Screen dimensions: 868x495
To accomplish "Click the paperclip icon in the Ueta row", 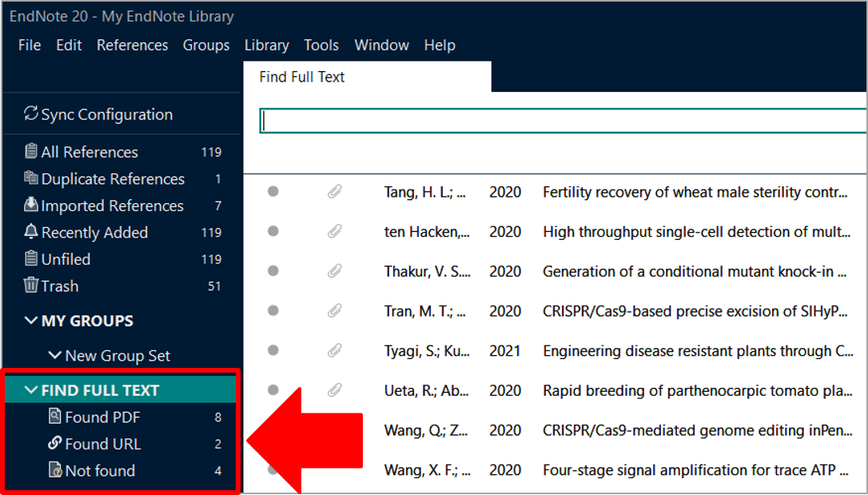I will point(334,390).
